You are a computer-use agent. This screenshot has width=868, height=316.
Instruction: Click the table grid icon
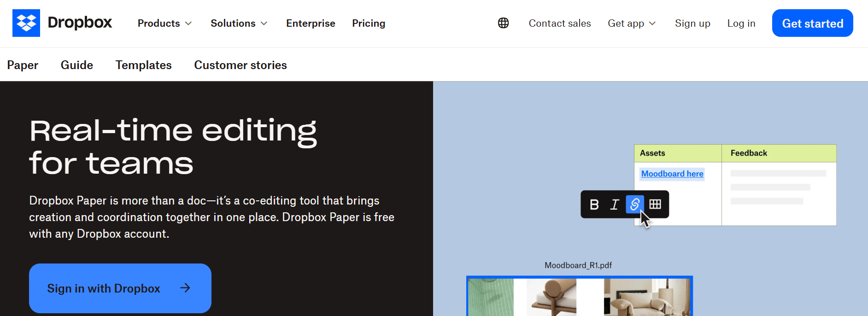[655, 204]
